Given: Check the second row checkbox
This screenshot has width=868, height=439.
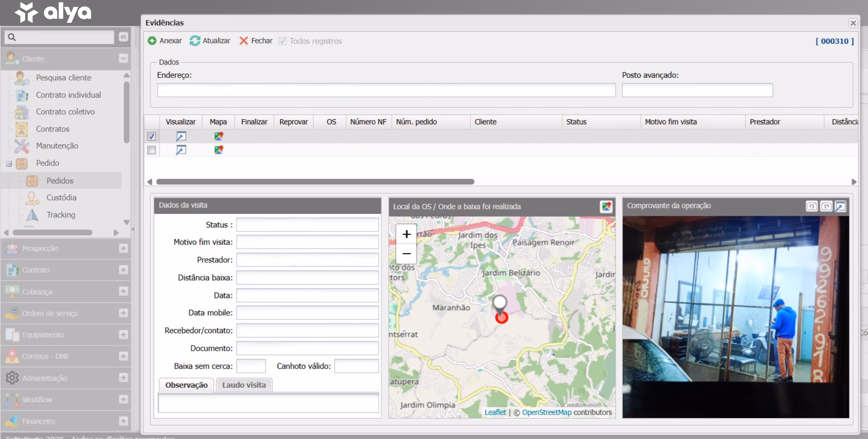Looking at the screenshot, I should coord(152,150).
